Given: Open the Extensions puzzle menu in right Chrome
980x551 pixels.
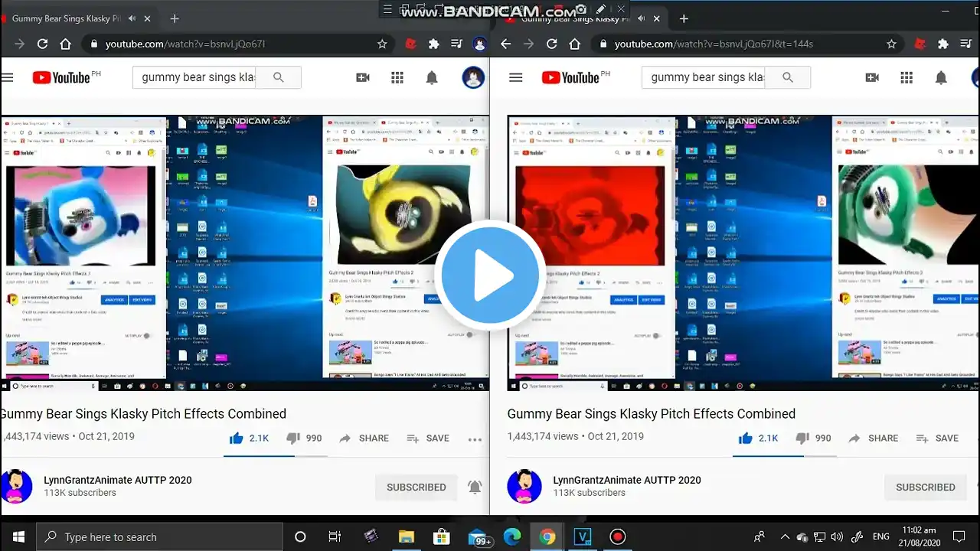Looking at the screenshot, I should [943, 44].
